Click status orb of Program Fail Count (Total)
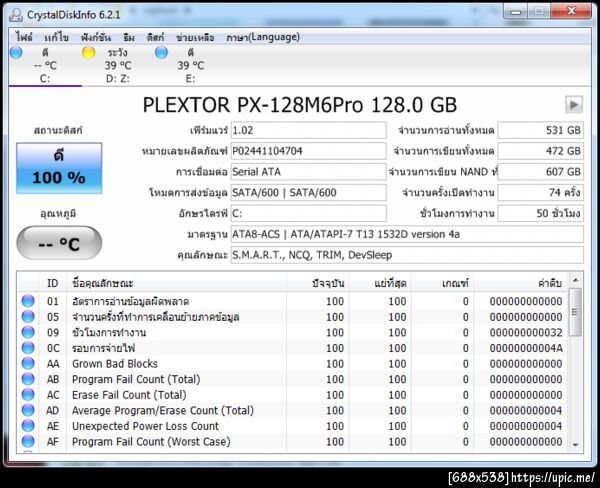Screen dimensions: 600x488 (28, 379)
